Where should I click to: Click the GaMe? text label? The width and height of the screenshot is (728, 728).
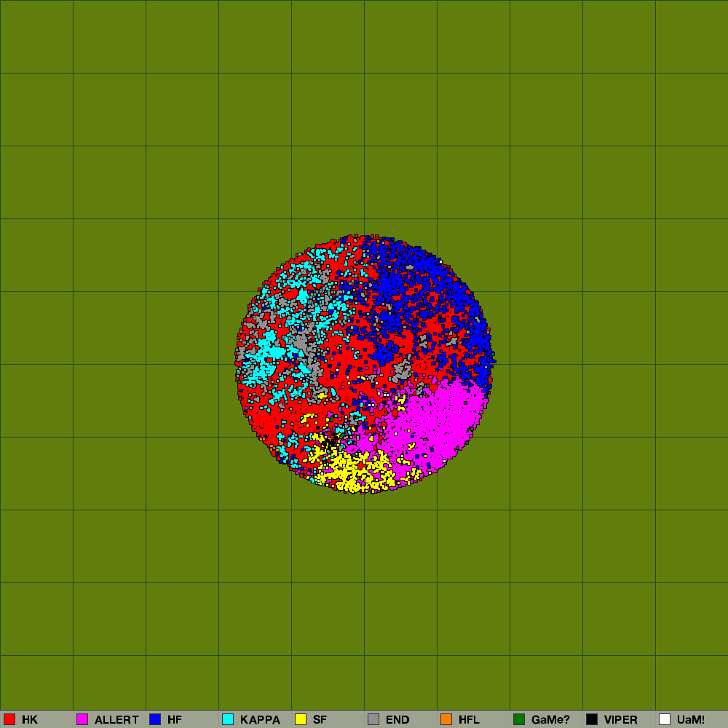(550, 720)
